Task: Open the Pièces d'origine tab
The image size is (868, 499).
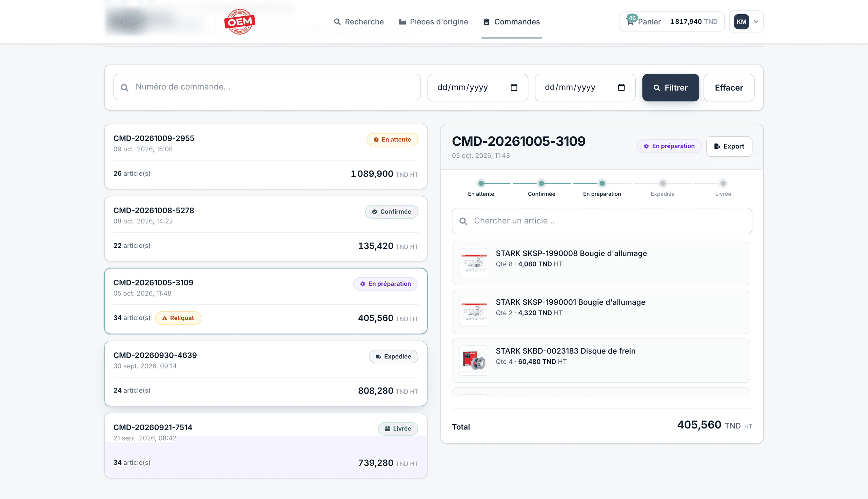Action: (x=433, y=22)
